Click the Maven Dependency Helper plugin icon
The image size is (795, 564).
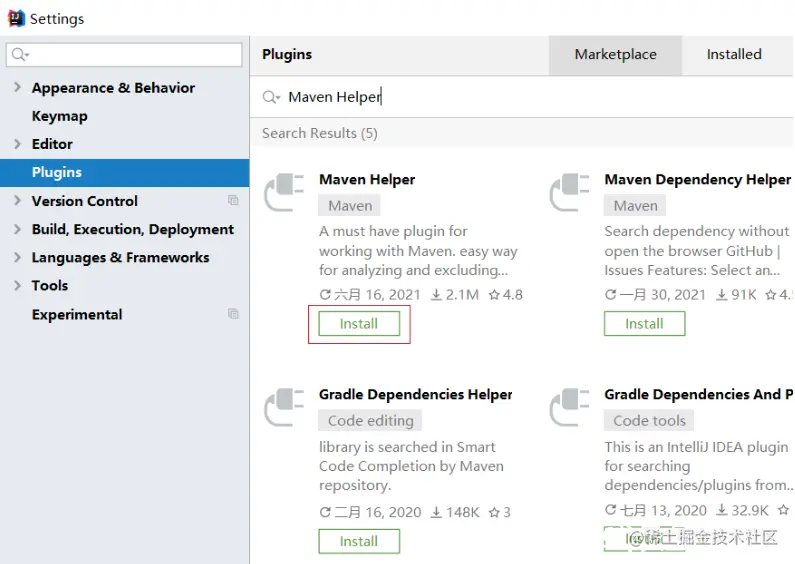coord(569,192)
